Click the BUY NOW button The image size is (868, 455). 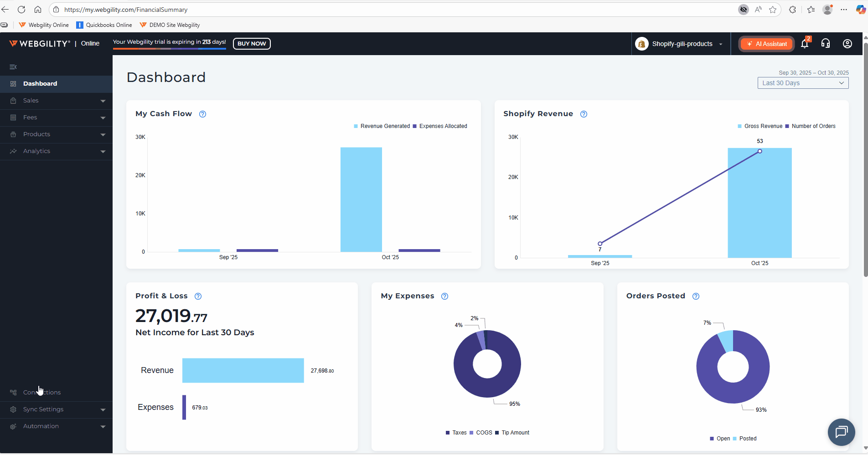252,44
